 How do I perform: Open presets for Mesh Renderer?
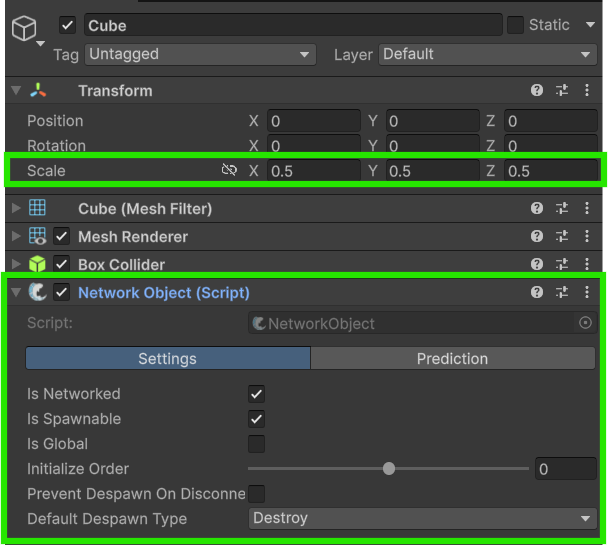[562, 236]
